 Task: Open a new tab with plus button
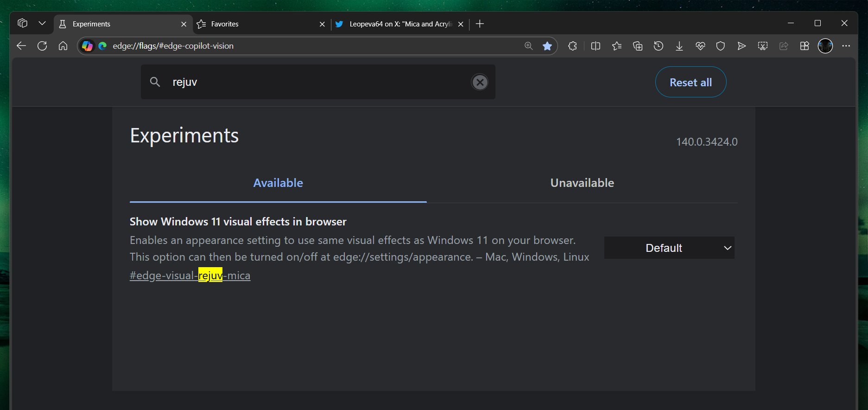pos(480,24)
